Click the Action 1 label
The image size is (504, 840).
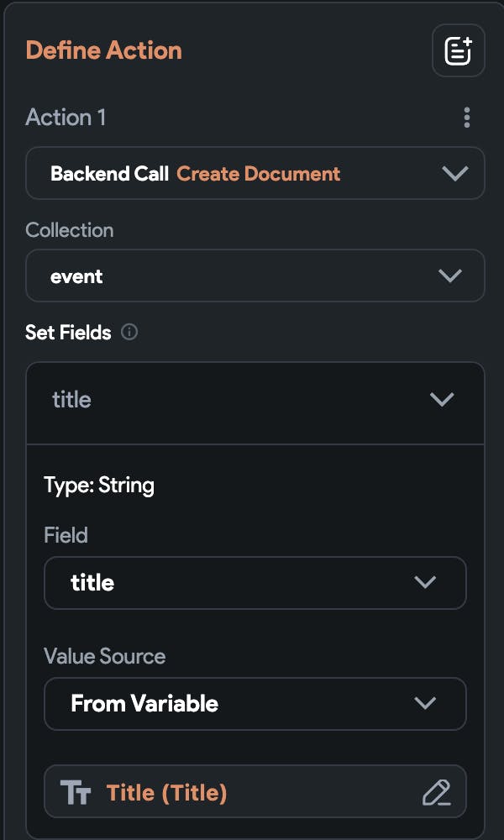(x=66, y=118)
